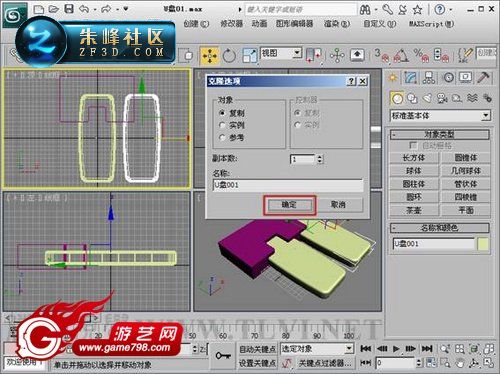Select 复制 radio under 对象 group
The width and height of the screenshot is (500, 374).
coord(222,113)
